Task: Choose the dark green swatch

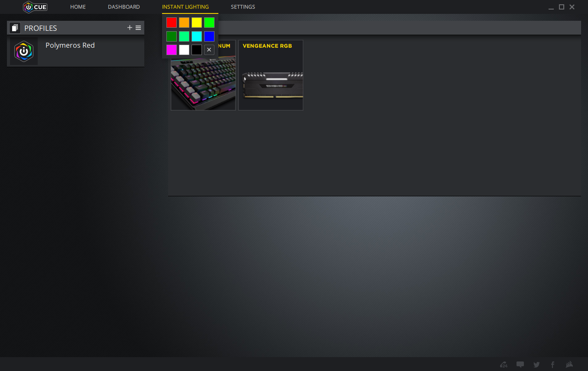Action: click(172, 36)
